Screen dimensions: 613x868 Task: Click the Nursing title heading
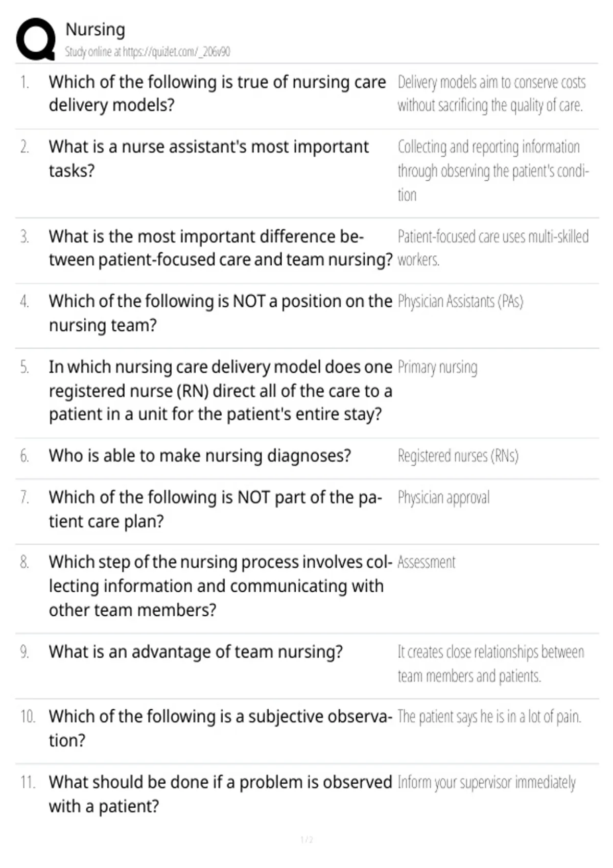coord(95,30)
